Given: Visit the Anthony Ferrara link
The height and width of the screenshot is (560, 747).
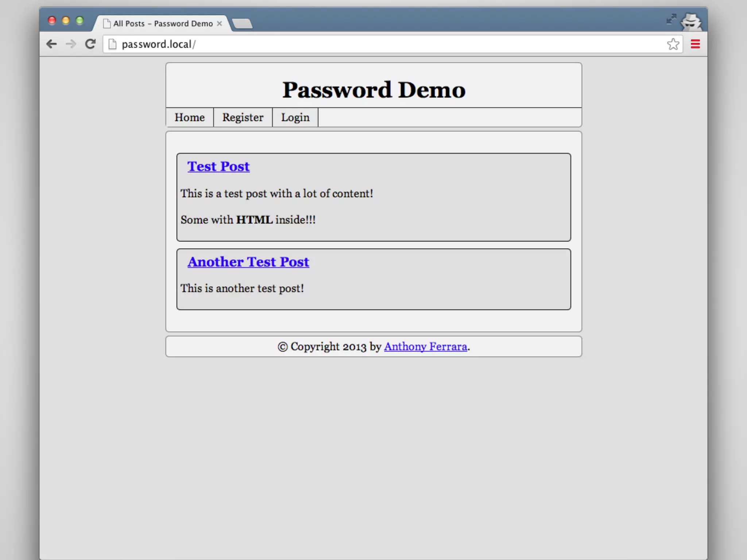Looking at the screenshot, I should click(x=425, y=346).
